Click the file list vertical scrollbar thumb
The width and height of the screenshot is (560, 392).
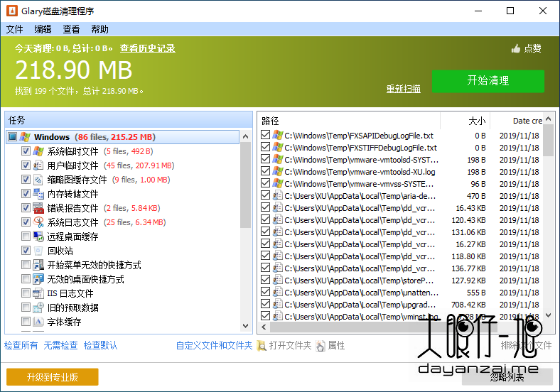click(x=549, y=141)
